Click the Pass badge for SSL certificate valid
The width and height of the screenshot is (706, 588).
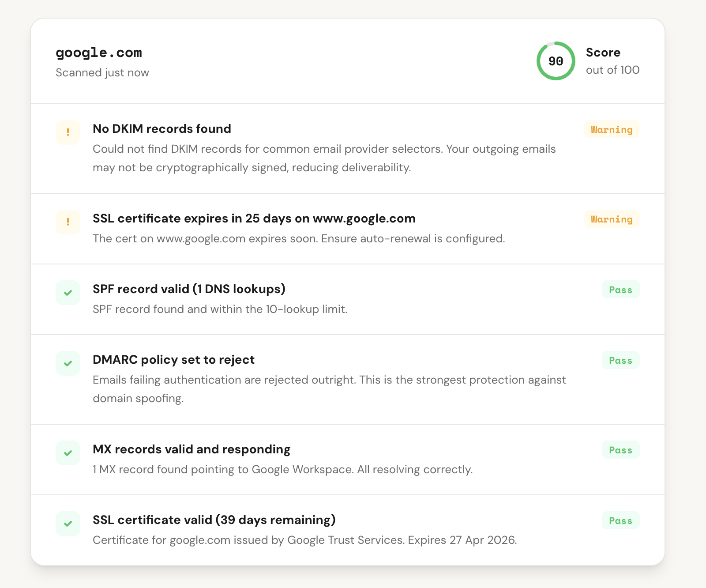(x=621, y=520)
